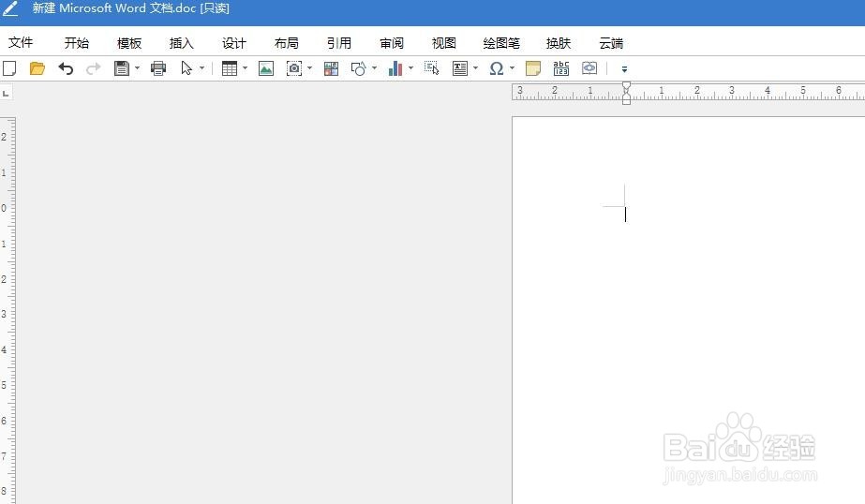
Task: Click the New blank document icon
Action: point(9,68)
